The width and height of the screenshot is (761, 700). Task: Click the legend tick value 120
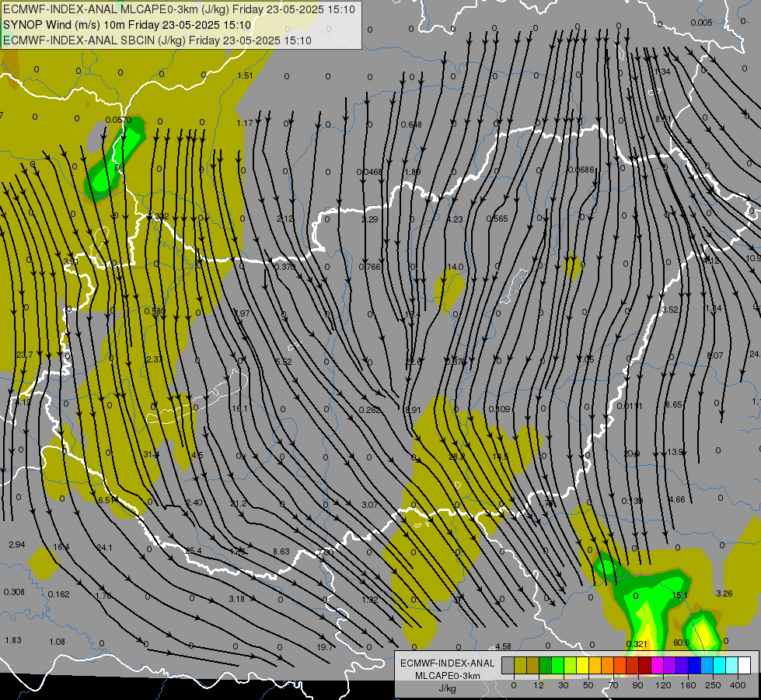click(x=663, y=685)
